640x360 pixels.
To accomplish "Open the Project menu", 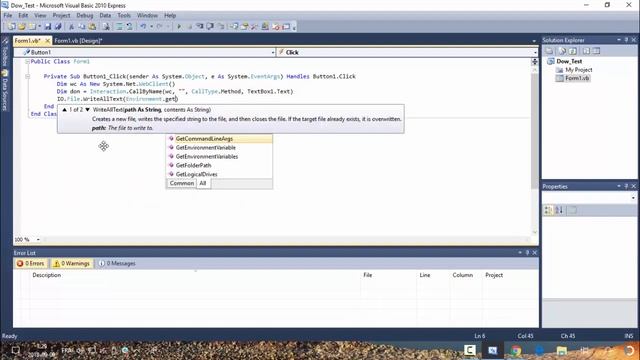I will [61, 16].
